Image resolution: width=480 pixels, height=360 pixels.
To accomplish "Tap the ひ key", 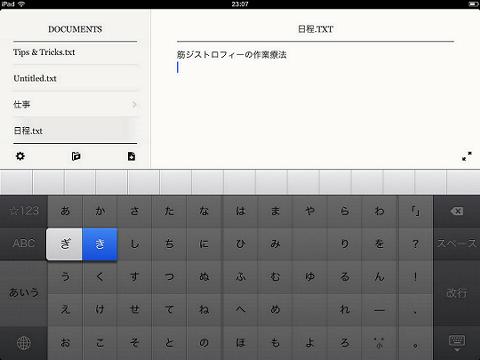I will pos(240,244).
